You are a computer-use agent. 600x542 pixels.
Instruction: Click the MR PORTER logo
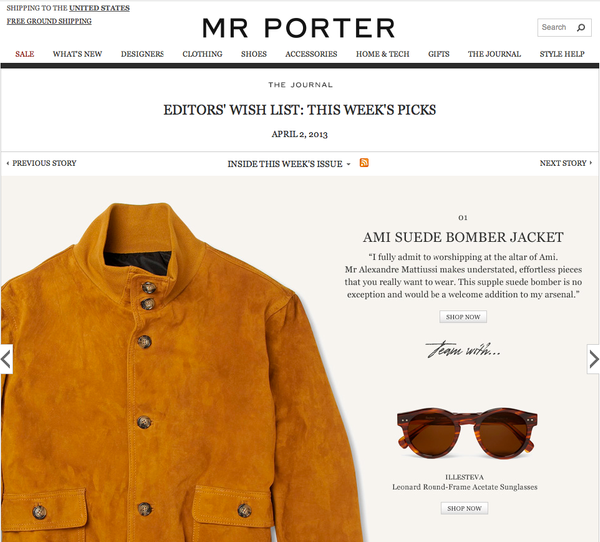298,28
